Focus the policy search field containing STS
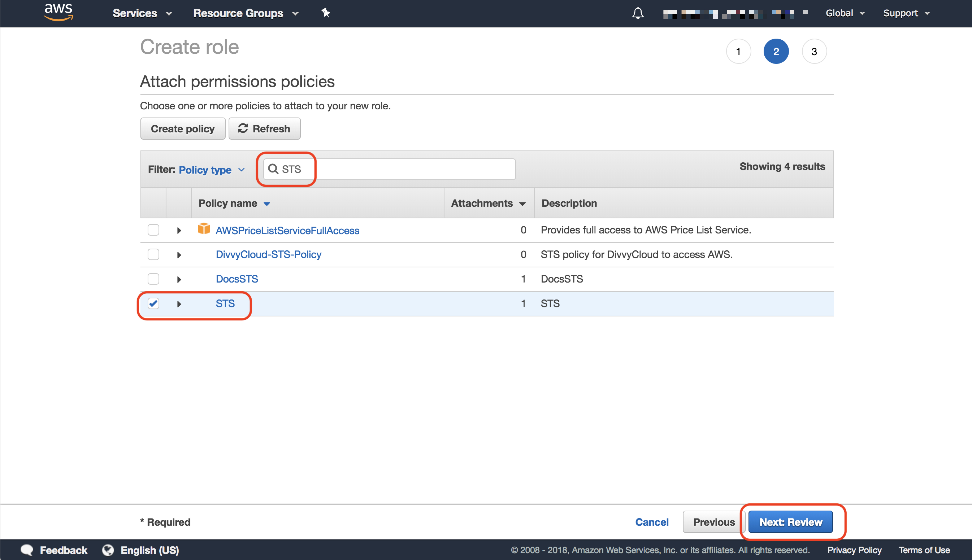This screenshot has height=560, width=972. click(x=389, y=169)
